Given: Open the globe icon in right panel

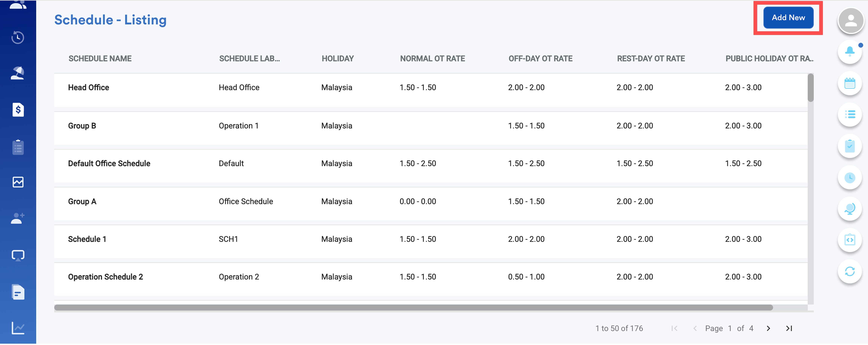Looking at the screenshot, I should point(849,209).
